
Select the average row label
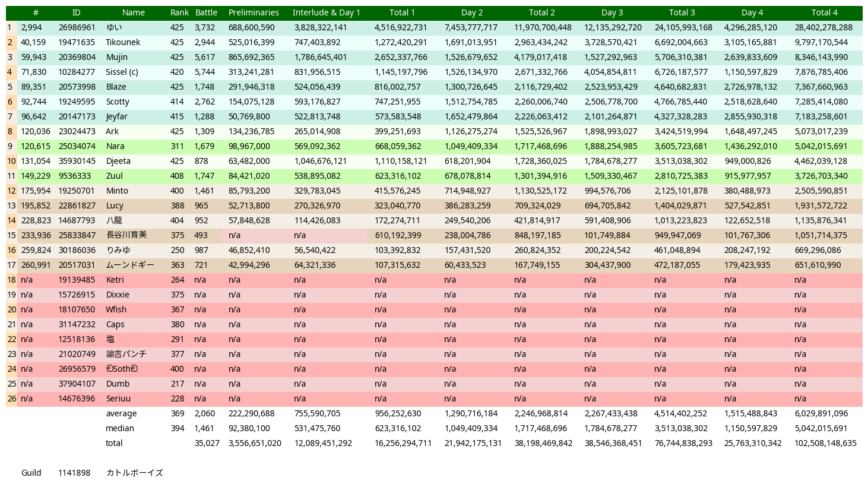coord(121,413)
